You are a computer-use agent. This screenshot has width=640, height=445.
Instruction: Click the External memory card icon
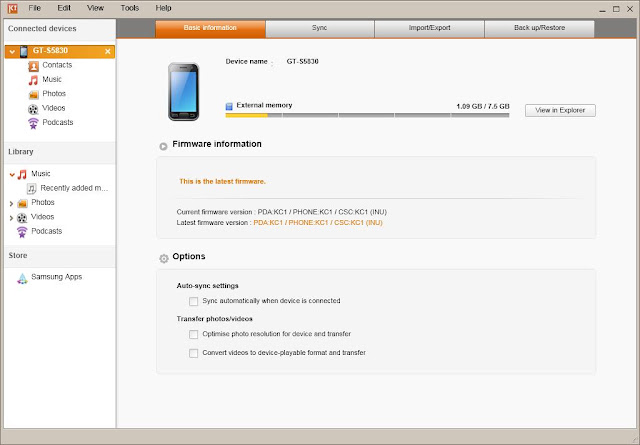coord(229,106)
